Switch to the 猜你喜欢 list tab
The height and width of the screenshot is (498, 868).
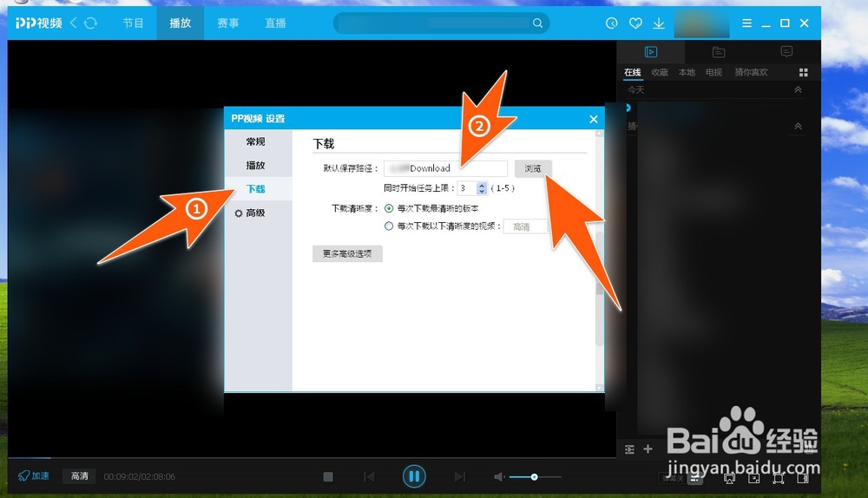[751, 73]
